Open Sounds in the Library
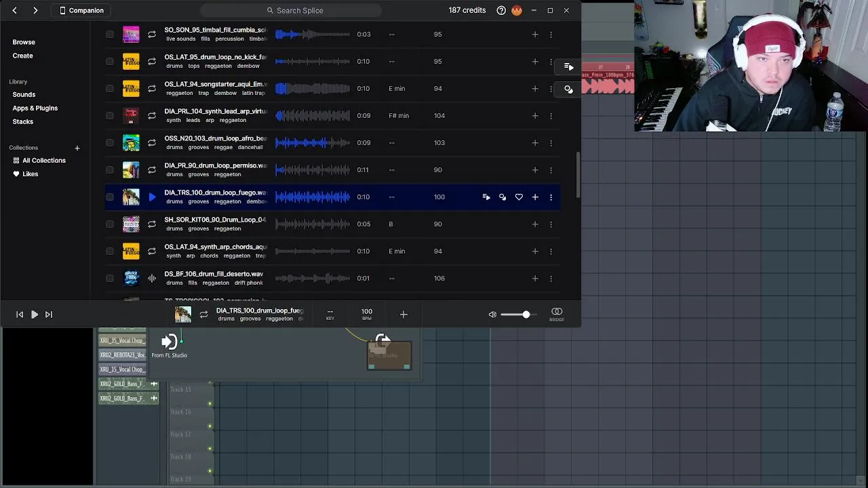The height and width of the screenshot is (488, 868). click(x=24, y=94)
